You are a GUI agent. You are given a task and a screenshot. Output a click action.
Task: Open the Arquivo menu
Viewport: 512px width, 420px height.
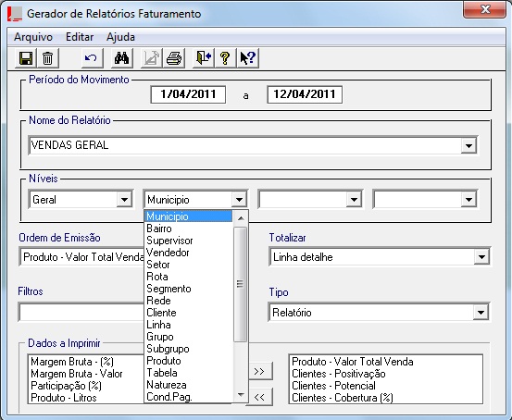[x=33, y=37]
